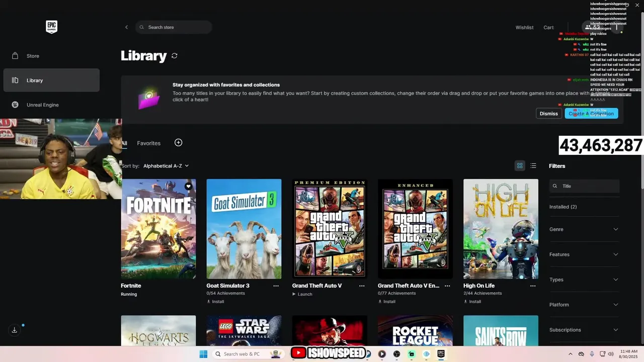
Task: Open the Rocket League cover
Action: [415, 330]
